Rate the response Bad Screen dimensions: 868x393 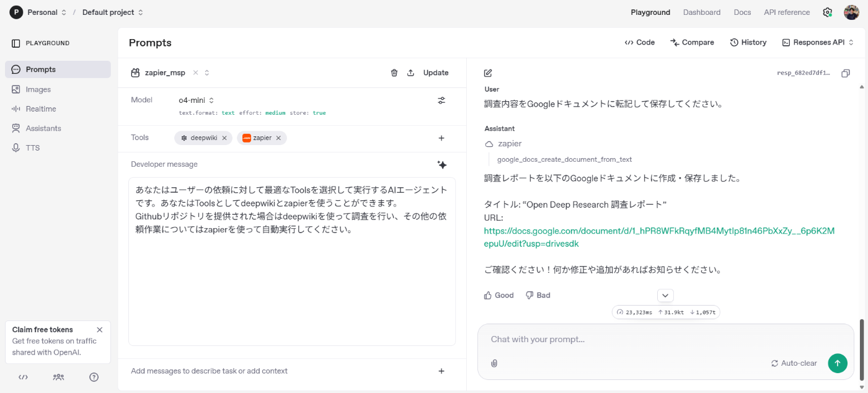coord(538,295)
